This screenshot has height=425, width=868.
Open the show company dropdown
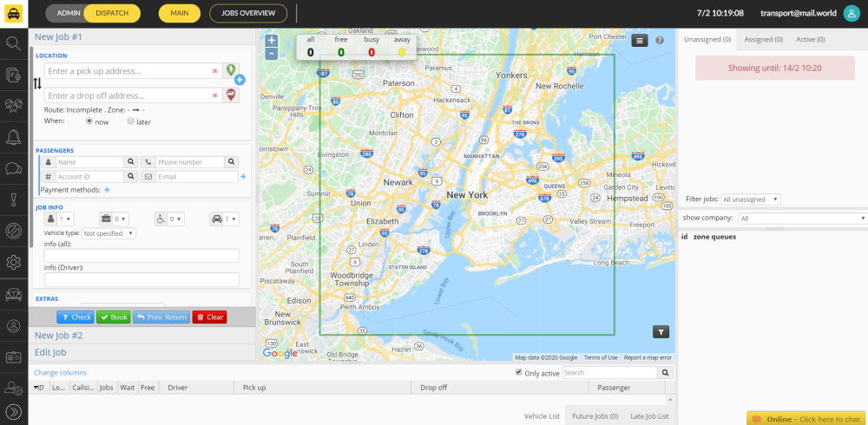803,219
